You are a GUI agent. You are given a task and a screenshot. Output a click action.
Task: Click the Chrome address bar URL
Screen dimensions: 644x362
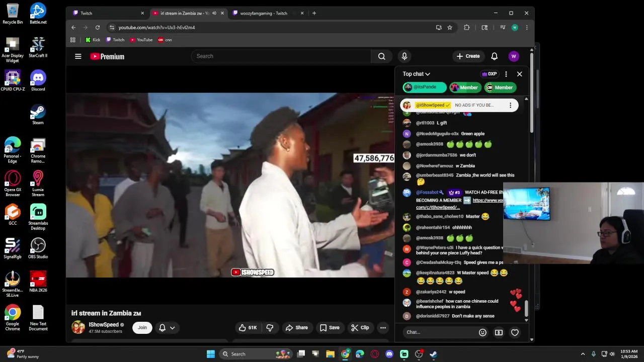[156, 28]
